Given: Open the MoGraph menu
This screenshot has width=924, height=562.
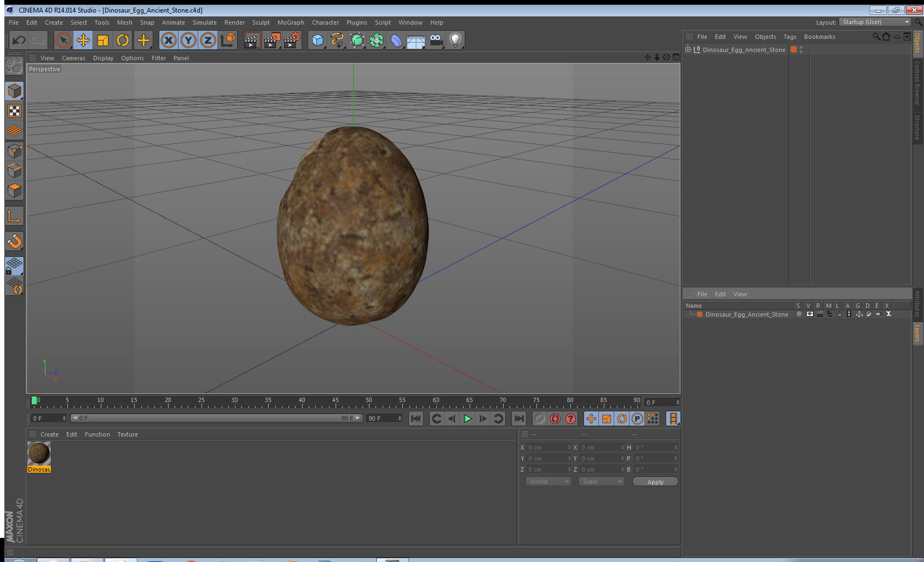Looking at the screenshot, I should pyautogui.click(x=291, y=22).
